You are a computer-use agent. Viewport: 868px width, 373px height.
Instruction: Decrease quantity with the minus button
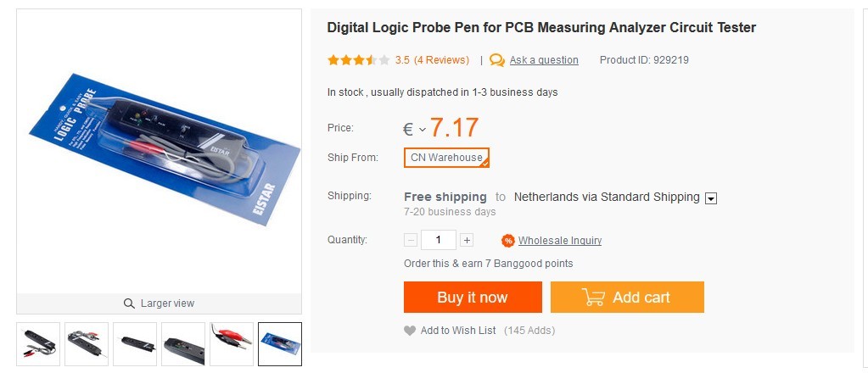tap(411, 240)
